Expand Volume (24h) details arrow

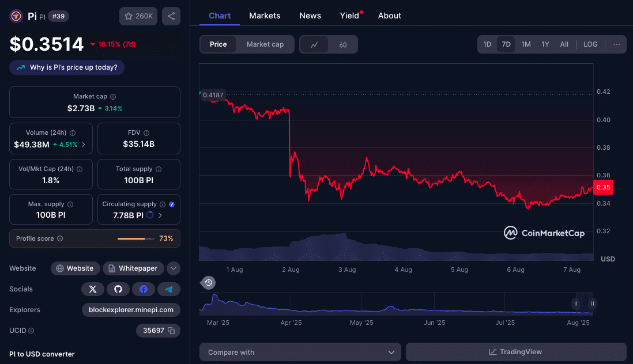click(84, 145)
